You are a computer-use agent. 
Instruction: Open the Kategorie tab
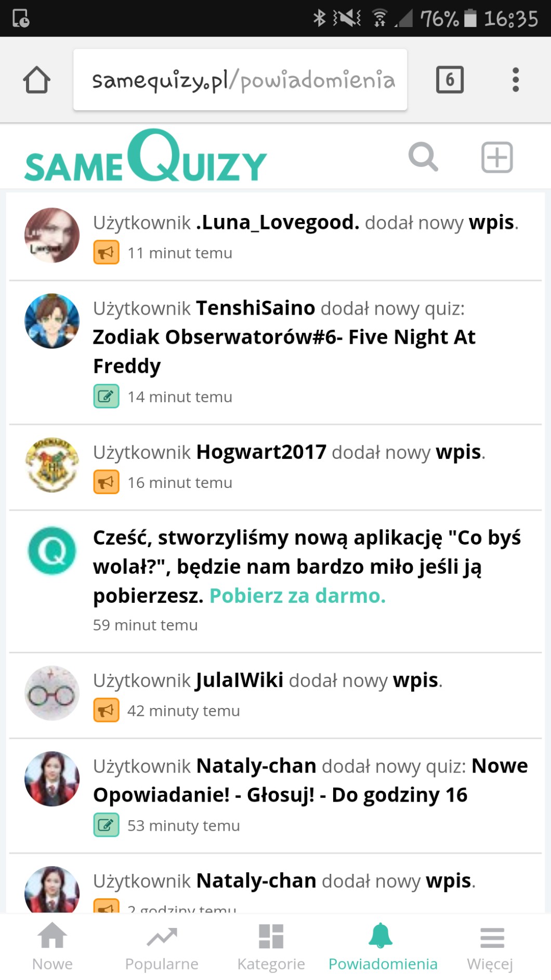pos(271,947)
